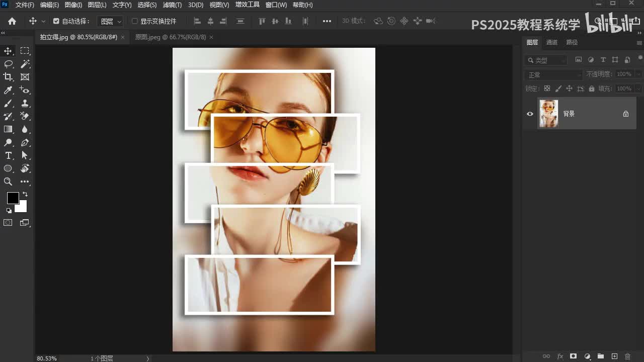Select the Crop tool
The width and height of the screenshot is (644, 362).
(x=8, y=77)
